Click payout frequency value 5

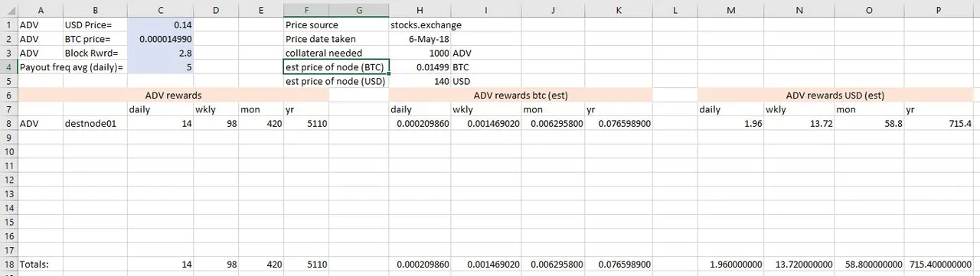tap(160, 67)
